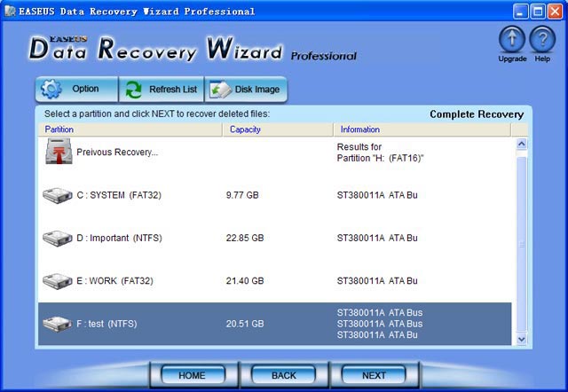Click the F: test drive icon
The image size is (568, 392).
pyautogui.click(x=57, y=324)
